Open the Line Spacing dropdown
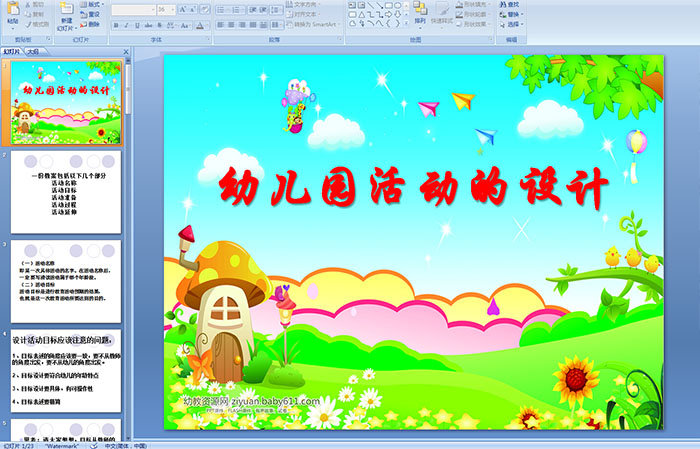Screen dimensions: 700x449 click(x=276, y=9)
